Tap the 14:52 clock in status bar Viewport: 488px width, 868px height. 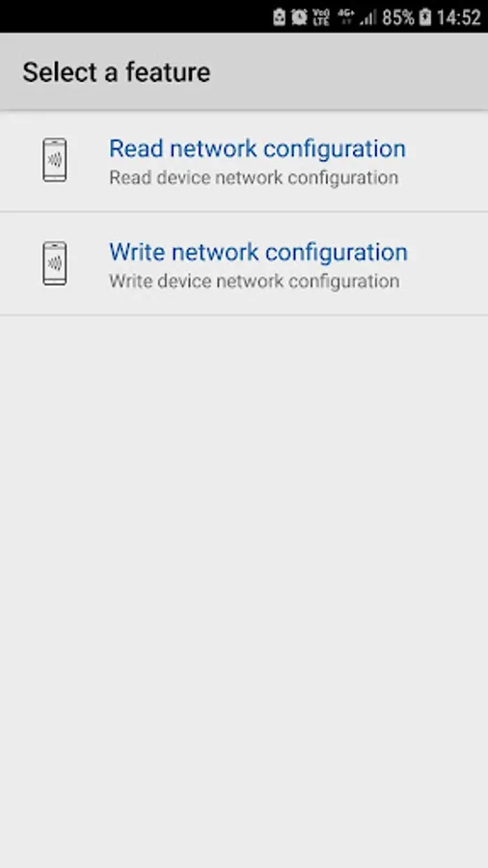tap(459, 17)
